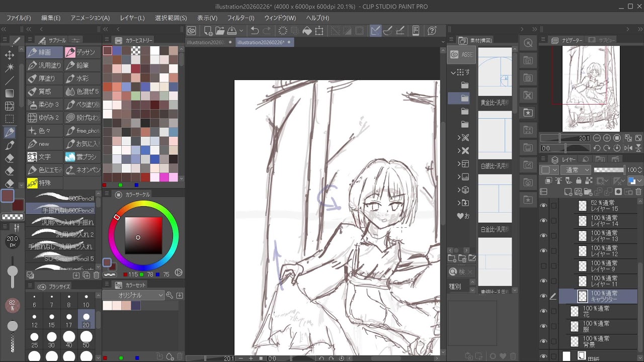Toggle Snap to Ruler icon
This screenshot has width=644, height=362.
375,31
